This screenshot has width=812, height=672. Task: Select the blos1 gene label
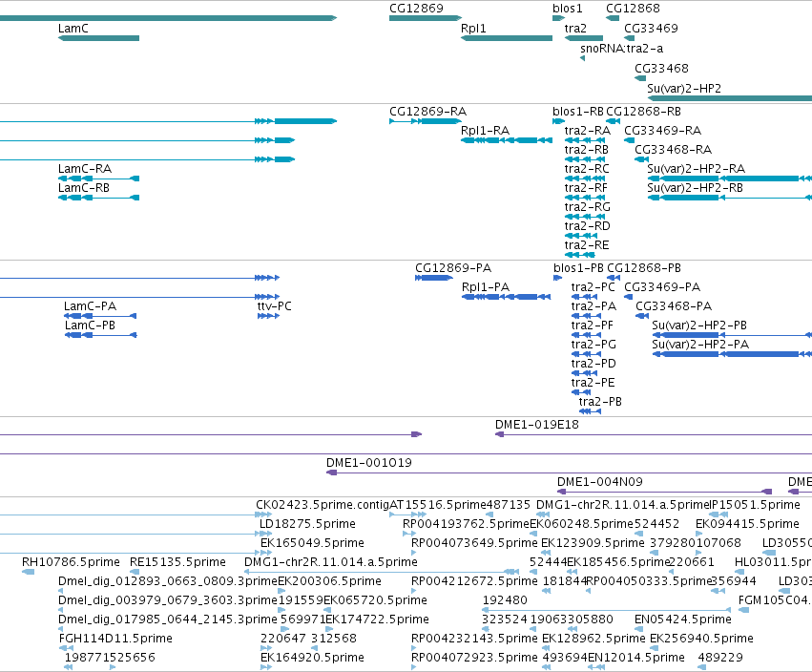567,9
